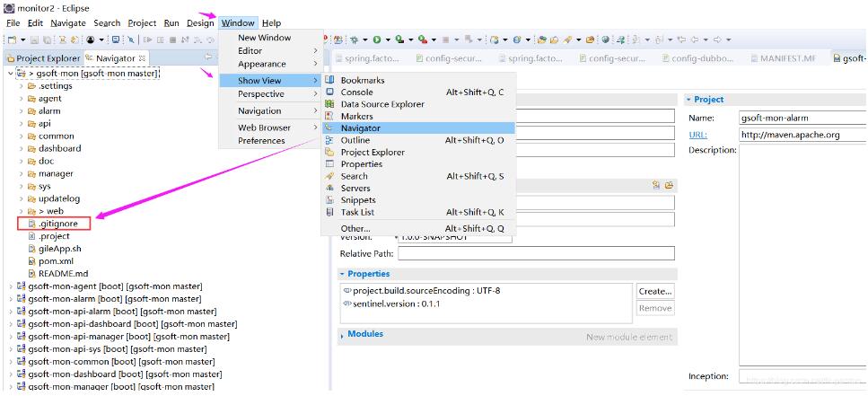This screenshot has width=868, height=396.
Task: Select the README.md file
Action: click(x=58, y=274)
